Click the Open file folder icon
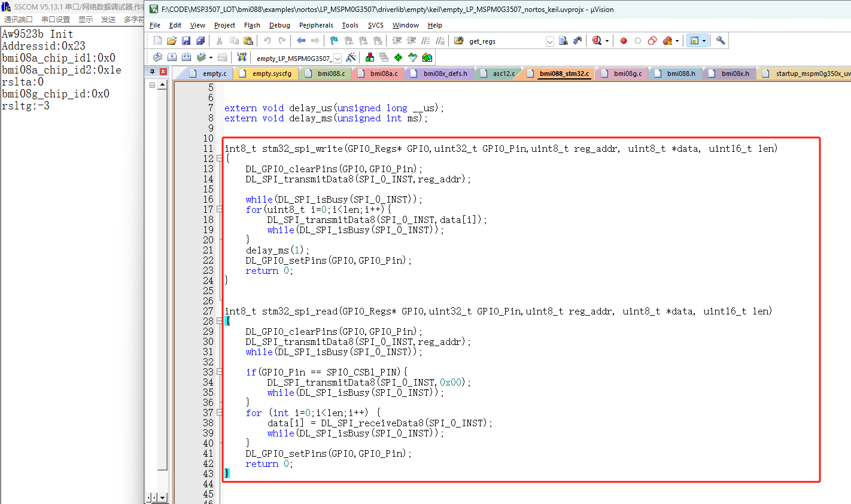 172,41
